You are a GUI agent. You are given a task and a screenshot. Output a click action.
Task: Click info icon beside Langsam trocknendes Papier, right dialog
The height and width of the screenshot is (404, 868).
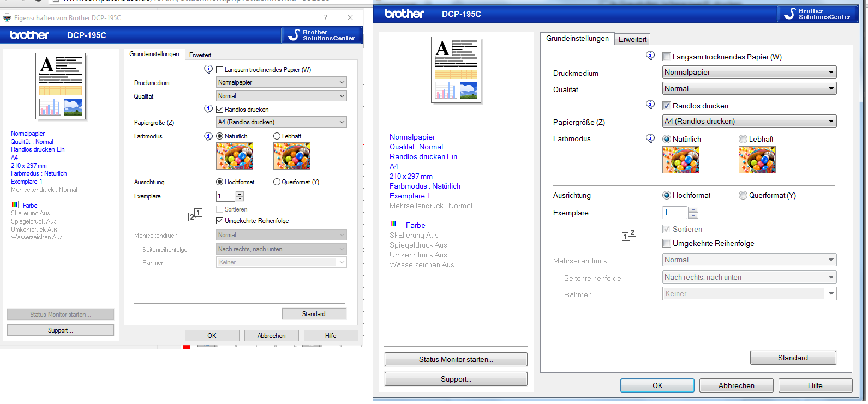tap(650, 56)
